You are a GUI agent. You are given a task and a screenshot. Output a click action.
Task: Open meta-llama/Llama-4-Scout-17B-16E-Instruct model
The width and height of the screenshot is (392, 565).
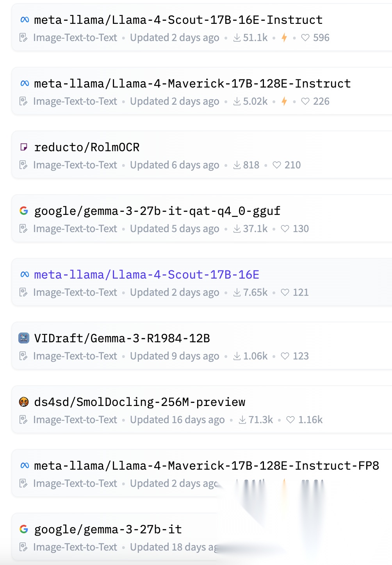click(178, 20)
